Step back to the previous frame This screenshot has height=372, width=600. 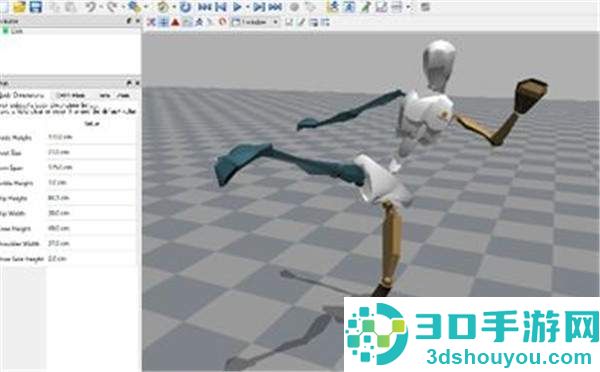click(220, 7)
